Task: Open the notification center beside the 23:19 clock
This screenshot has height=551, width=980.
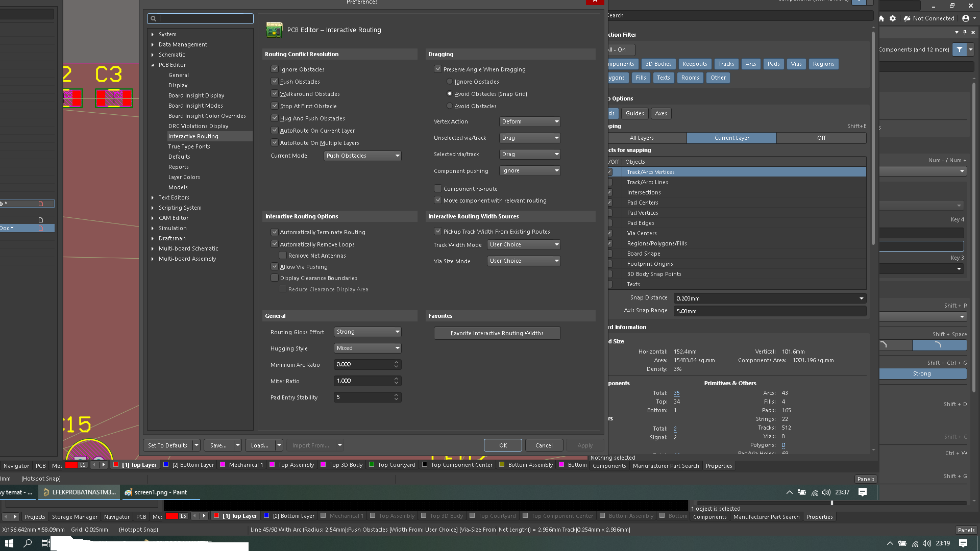Action: tap(963, 543)
